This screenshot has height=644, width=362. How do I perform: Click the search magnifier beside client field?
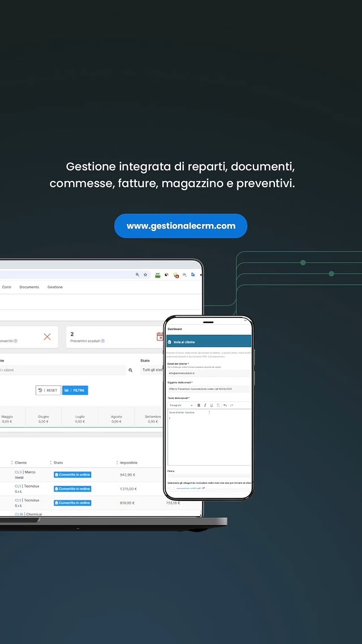[x=131, y=370]
